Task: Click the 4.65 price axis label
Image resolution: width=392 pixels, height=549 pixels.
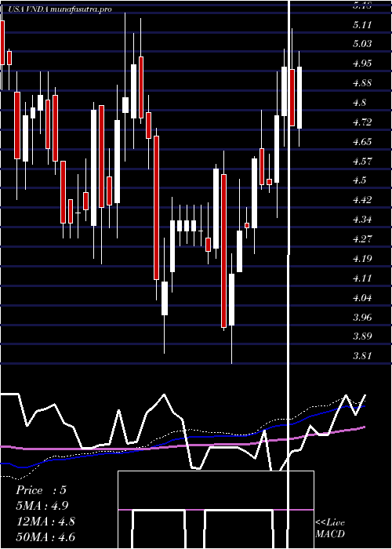Action: coord(362,142)
